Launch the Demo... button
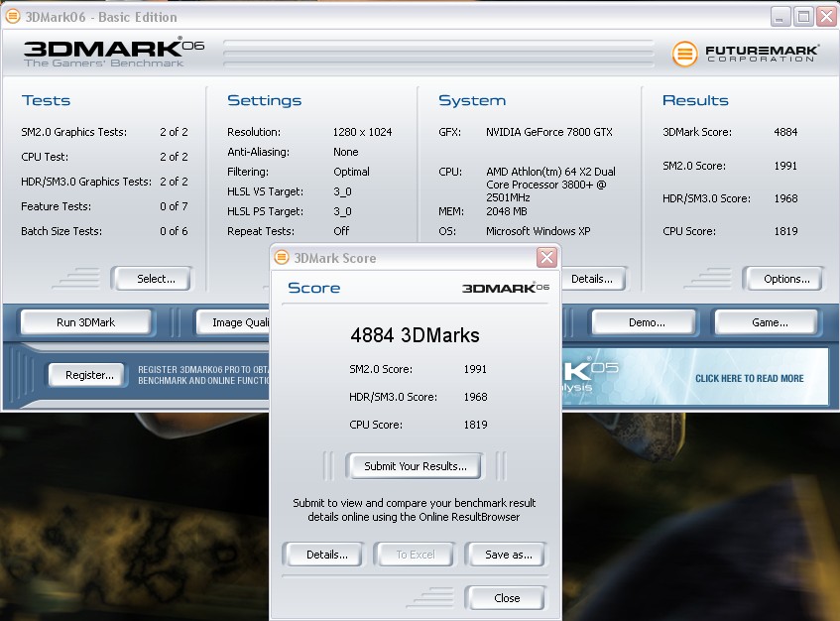This screenshot has height=621, width=840. point(644,322)
